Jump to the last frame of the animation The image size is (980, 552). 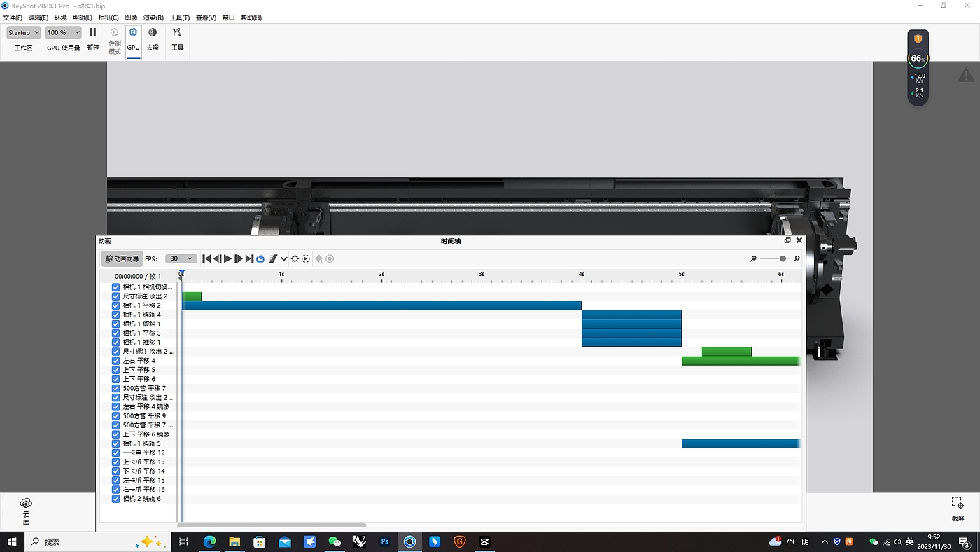(249, 258)
